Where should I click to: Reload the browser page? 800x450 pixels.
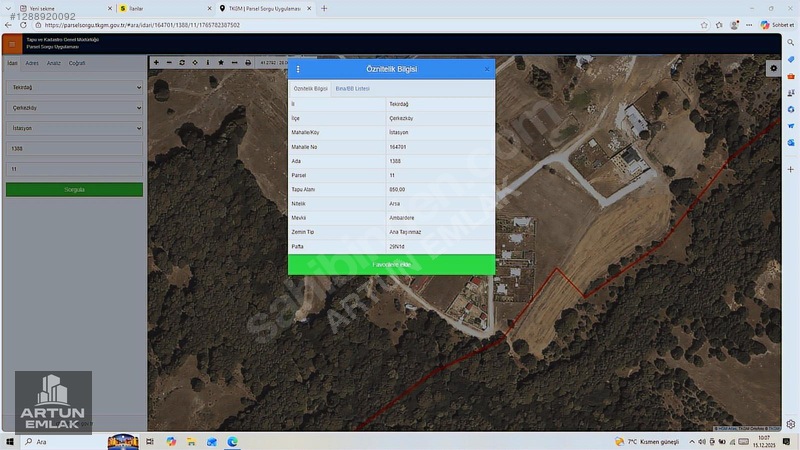pos(23,24)
